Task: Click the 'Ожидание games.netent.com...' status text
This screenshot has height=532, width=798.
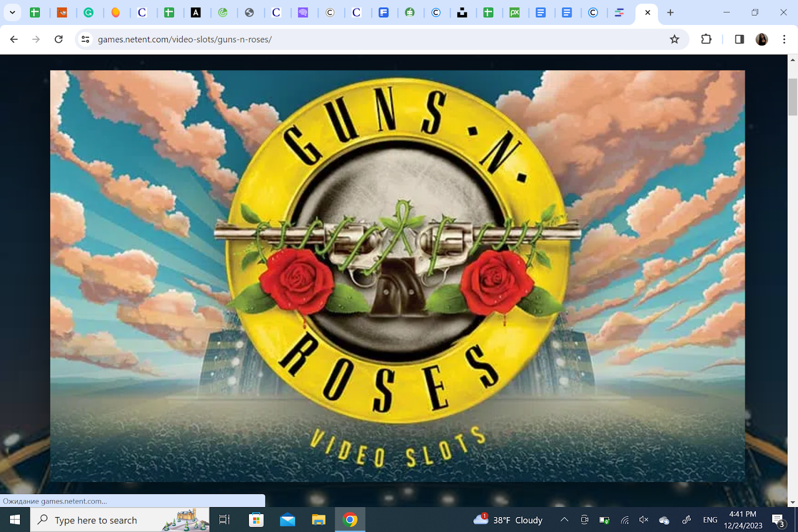Action: (x=55, y=501)
